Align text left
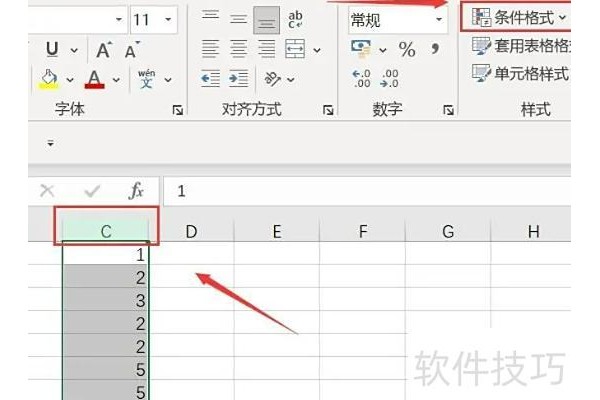 pos(210,49)
